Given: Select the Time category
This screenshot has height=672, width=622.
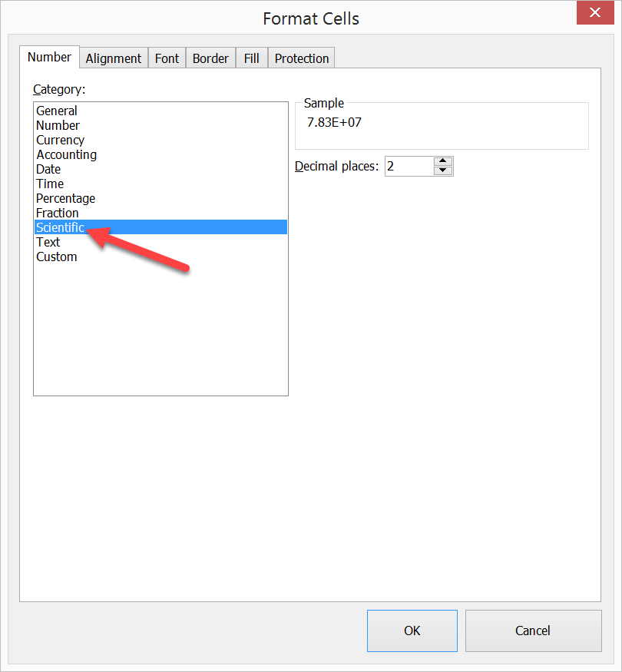Looking at the screenshot, I should point(50,184).
